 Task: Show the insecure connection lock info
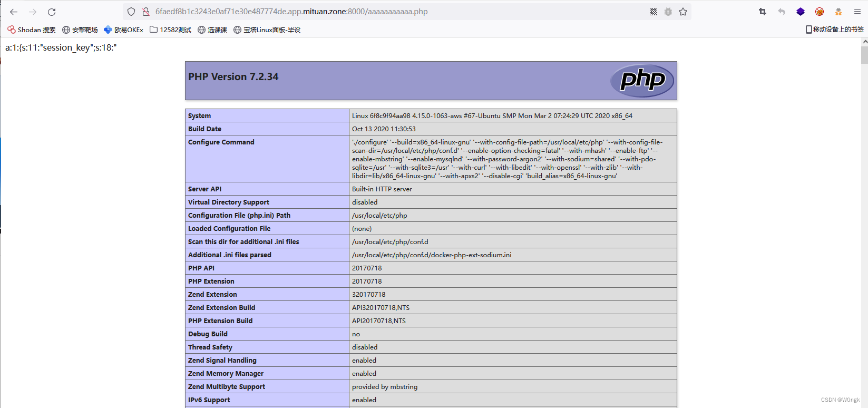(x=146, y=12)
